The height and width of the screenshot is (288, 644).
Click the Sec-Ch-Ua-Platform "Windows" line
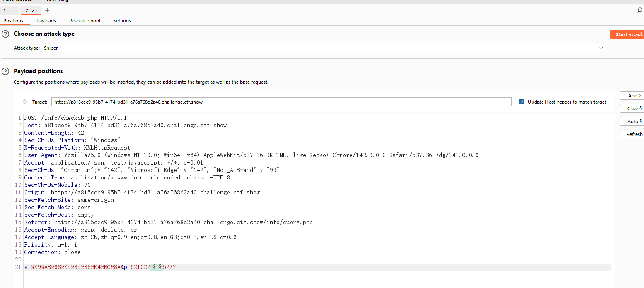tap(72, 140)
